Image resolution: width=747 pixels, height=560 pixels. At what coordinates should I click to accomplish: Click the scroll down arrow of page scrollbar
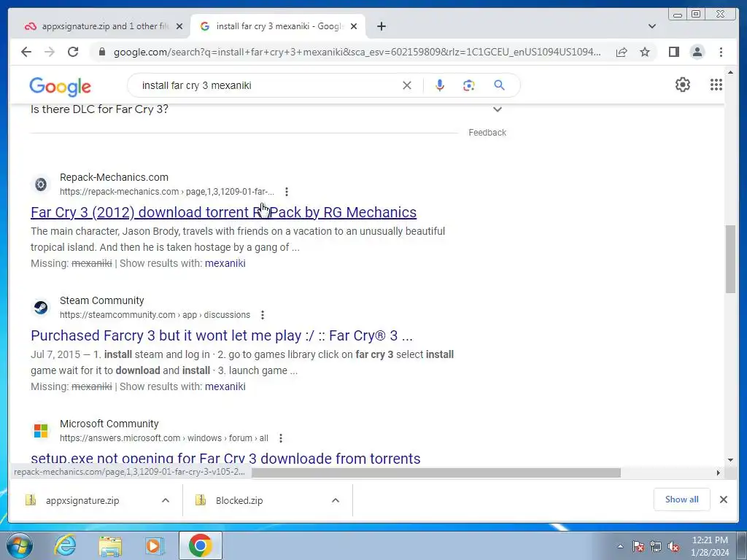730,460
